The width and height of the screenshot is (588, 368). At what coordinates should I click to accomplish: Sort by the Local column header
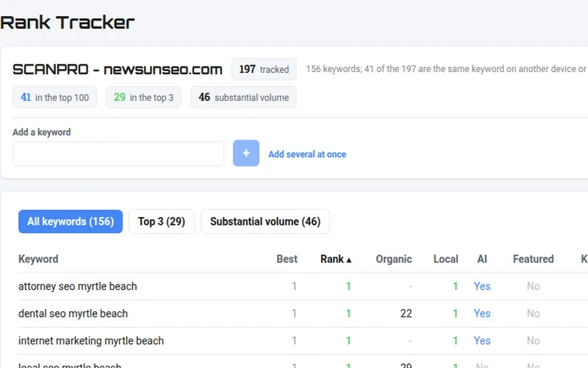pyautogui.click(x=446, y=259)
